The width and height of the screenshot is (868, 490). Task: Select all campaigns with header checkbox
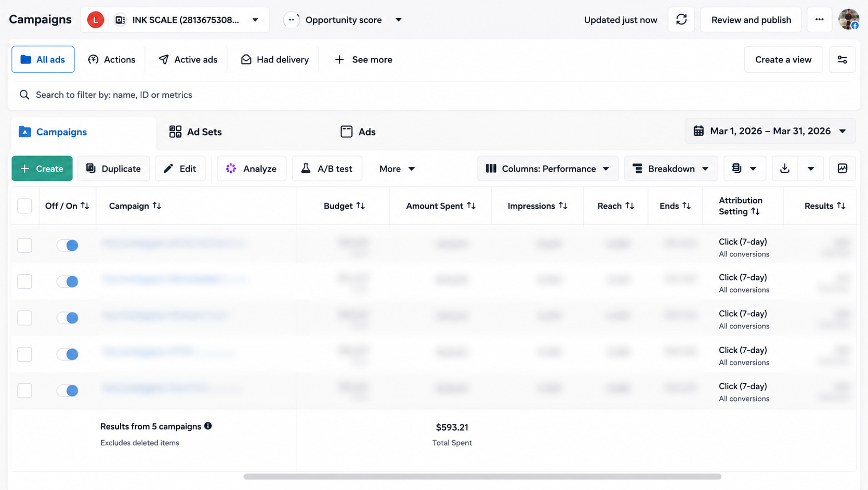tap(24, 206)
